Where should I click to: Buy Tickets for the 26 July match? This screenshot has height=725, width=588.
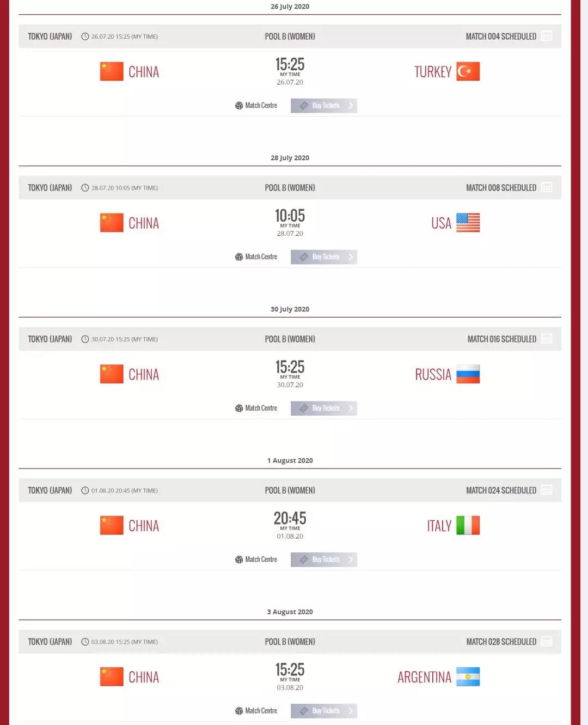(x=324, y=106)
